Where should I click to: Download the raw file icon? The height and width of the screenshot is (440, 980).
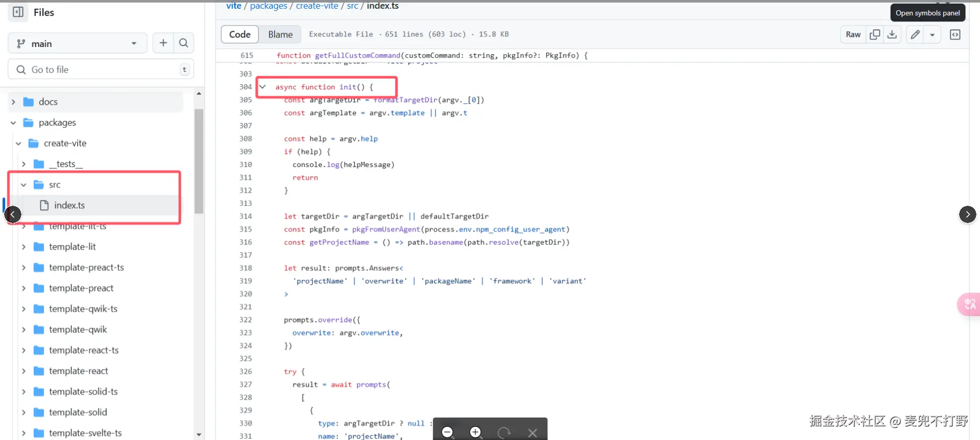[x=892, y=34]
